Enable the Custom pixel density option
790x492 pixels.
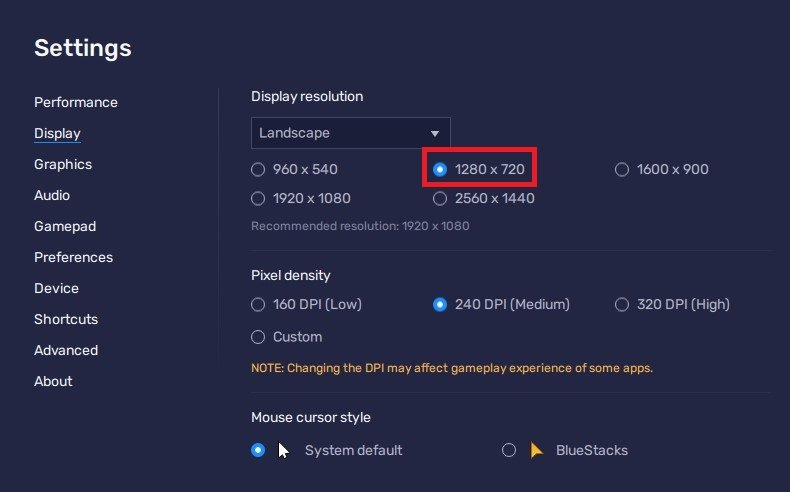pyautogui.click(x=259, y=337)
